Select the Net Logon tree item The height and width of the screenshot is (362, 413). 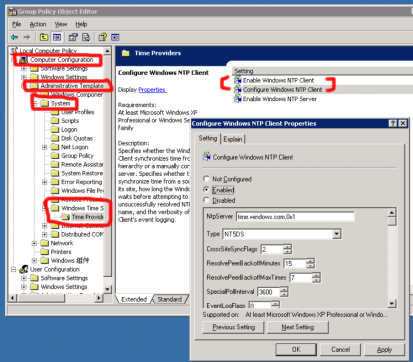click(75, 147)
